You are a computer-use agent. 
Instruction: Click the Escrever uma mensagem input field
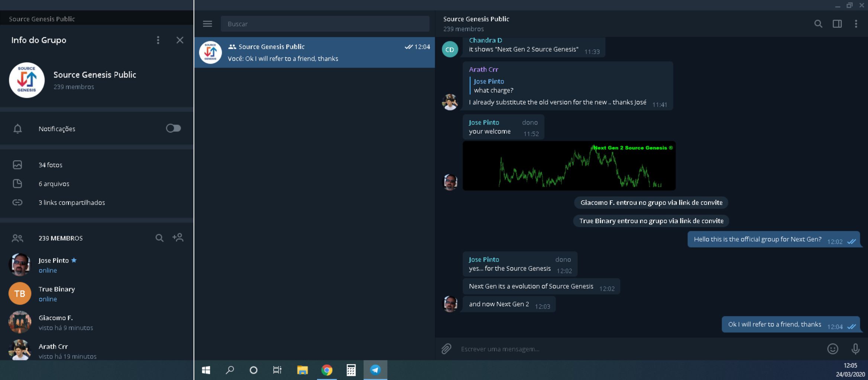tap(639, 349)
